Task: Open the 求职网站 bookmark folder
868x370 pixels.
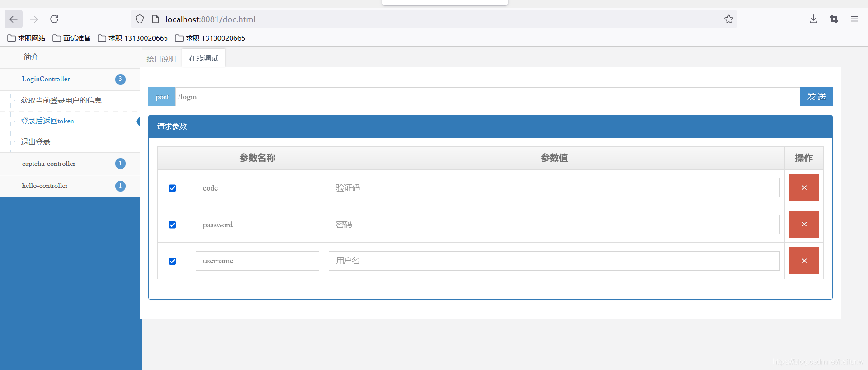Action: pos(26,38)
